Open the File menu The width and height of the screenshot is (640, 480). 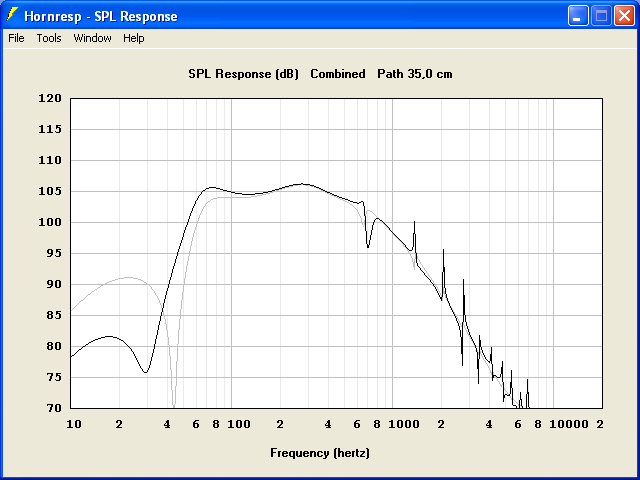(x=16, y=38)
